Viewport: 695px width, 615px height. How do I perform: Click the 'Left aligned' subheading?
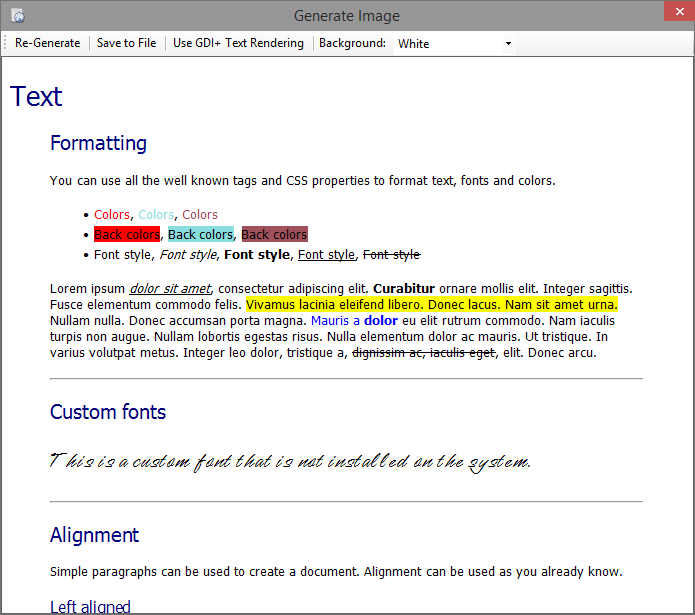point(90,606)
